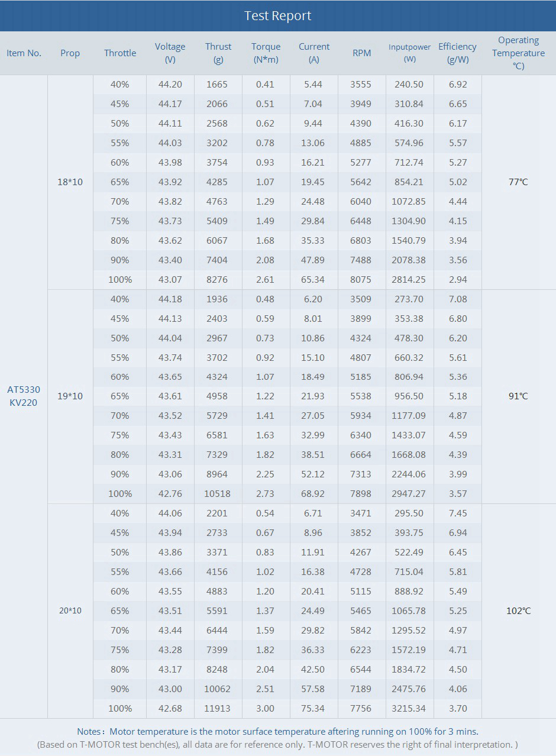
Task: Click the 91℃ operating temperature cell
Action: [x=519, y=396]
